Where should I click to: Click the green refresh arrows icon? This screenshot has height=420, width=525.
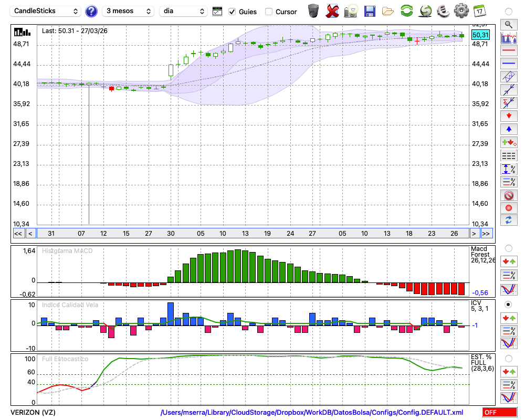pyautogui.click(x=406, y=11)
